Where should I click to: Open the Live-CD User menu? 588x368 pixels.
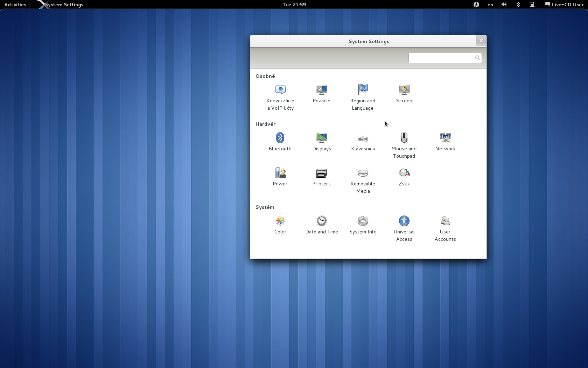(564, 5)
